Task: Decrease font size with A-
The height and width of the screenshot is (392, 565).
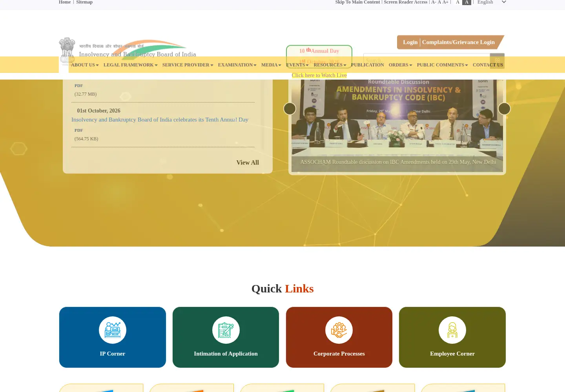Action: click(434, 2)
